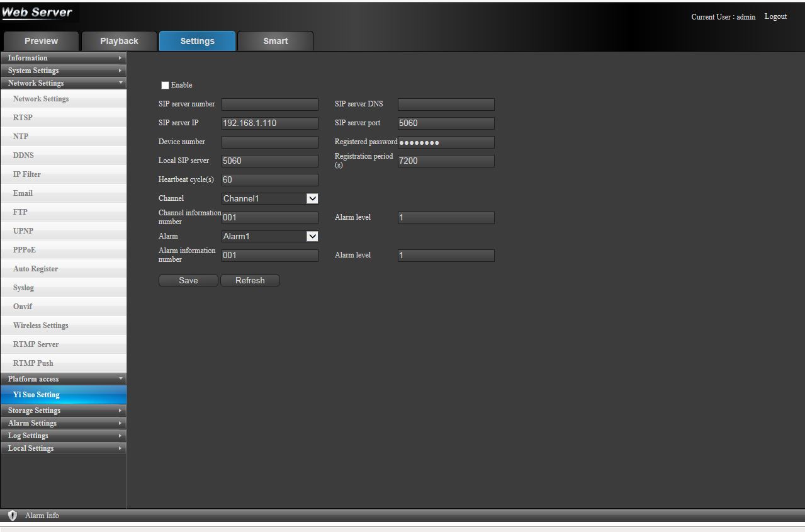Expand the Storage Settings section
Screen dimensions: 805x532
click(x=63, y=410)
